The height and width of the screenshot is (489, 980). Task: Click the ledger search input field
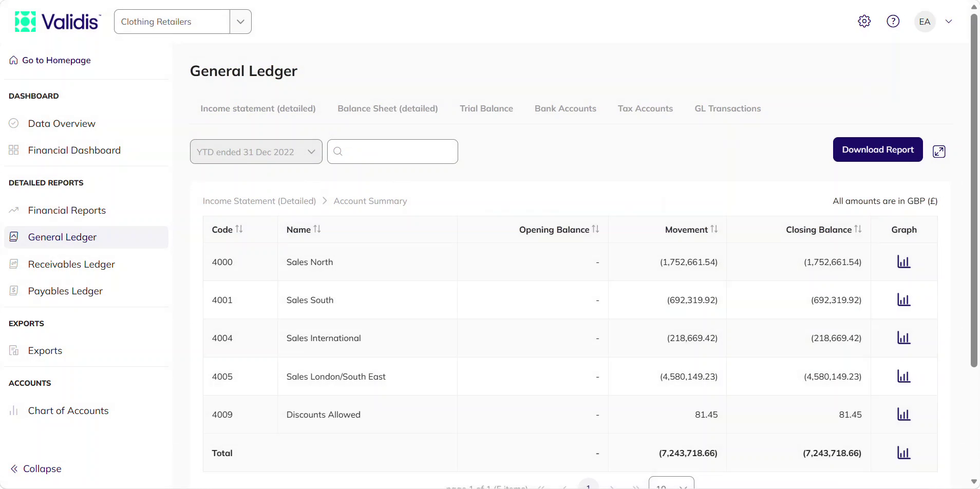coord(392,152)
